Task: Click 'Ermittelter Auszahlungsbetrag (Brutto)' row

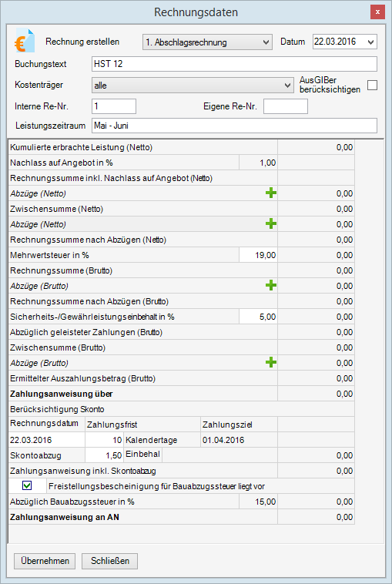Action: [181, 378]
